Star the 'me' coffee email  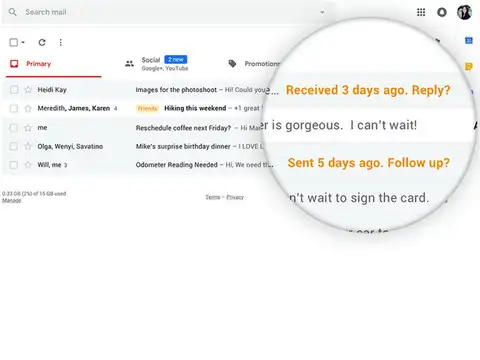[28, 128]
